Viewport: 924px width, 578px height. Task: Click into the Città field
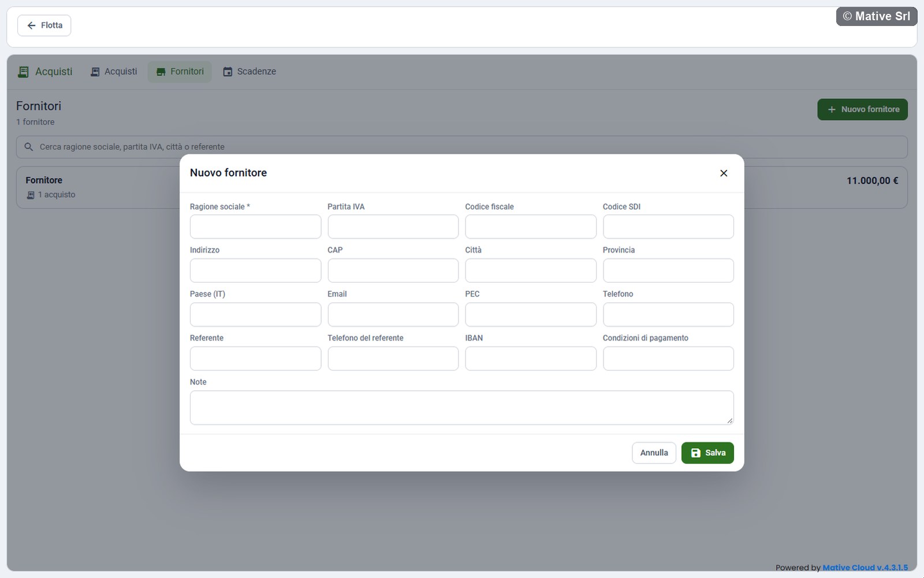click(531, 271)
